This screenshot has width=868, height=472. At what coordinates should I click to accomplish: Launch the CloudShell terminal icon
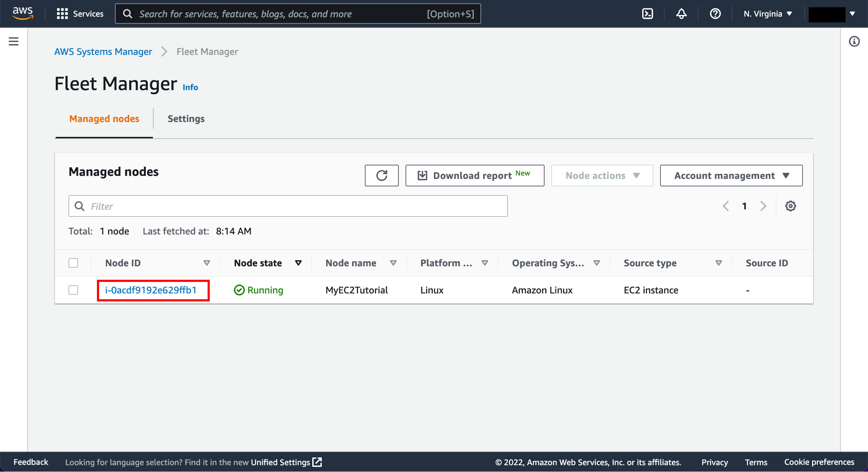[647, 14]
